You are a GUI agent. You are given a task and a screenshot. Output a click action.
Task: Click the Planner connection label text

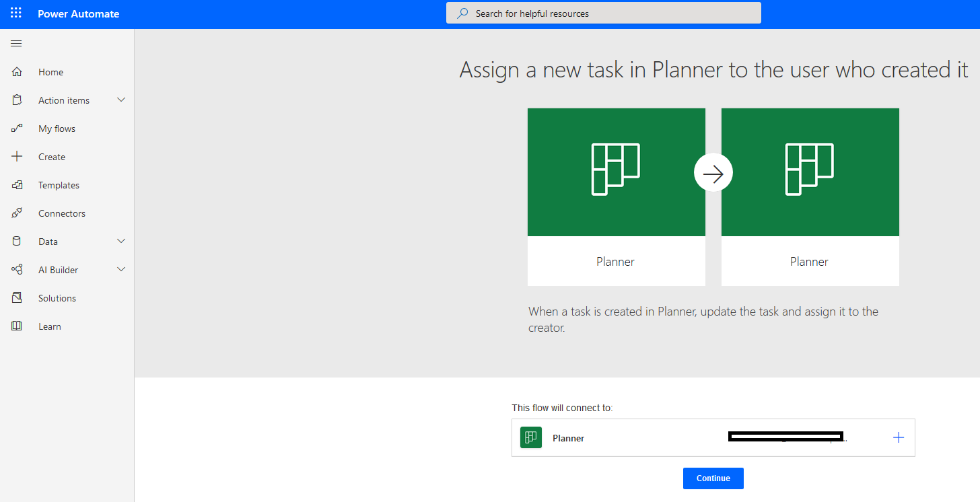tap(568, 438)
